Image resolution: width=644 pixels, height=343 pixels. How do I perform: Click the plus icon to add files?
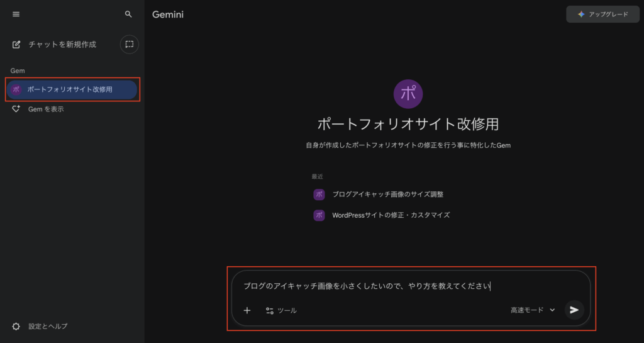point(247,310)
